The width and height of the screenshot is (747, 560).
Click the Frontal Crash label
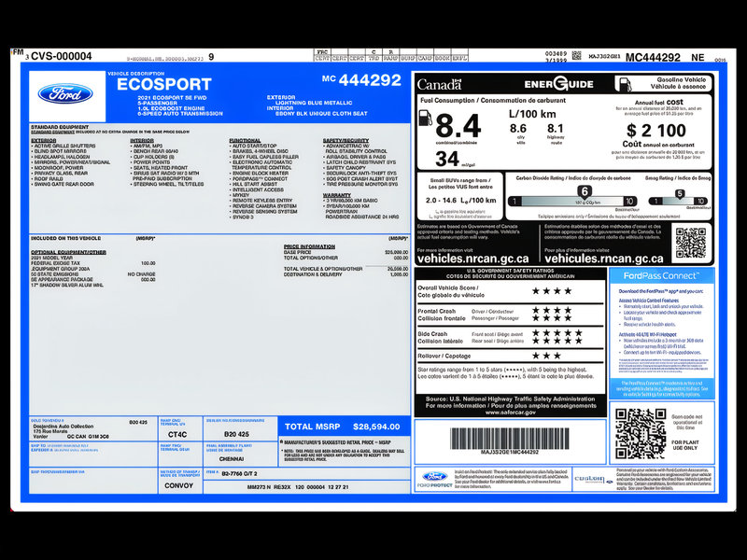point(436,311)
